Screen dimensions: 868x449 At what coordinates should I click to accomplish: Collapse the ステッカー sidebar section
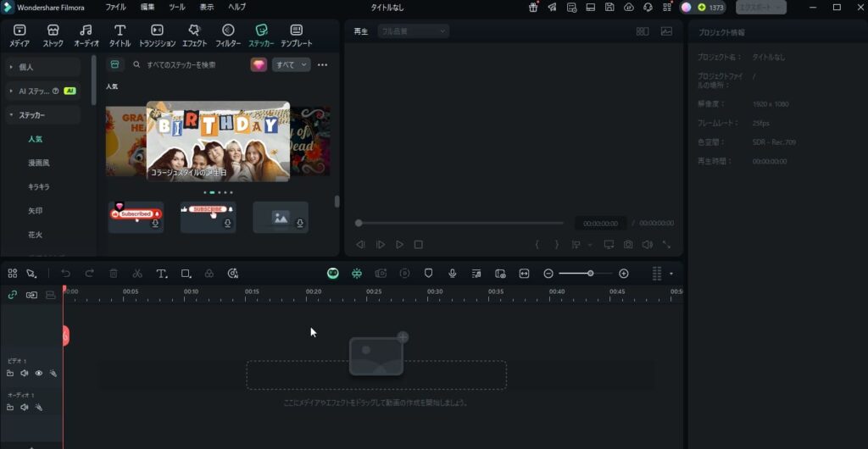pos(42,115)
